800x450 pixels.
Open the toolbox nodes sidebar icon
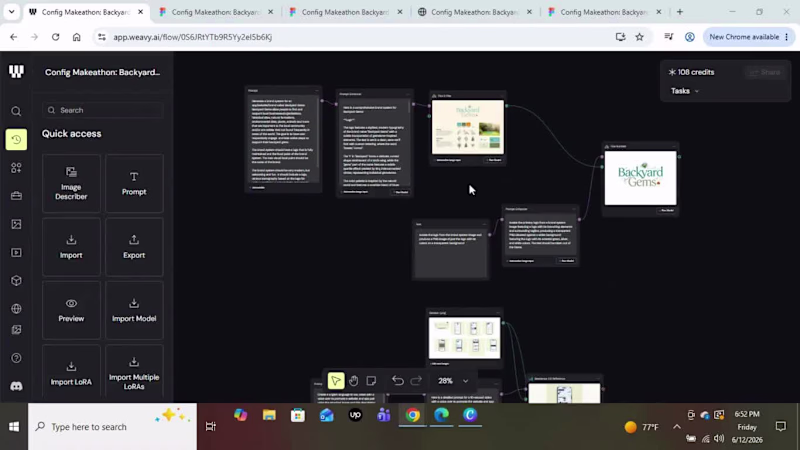pos(16,196)
